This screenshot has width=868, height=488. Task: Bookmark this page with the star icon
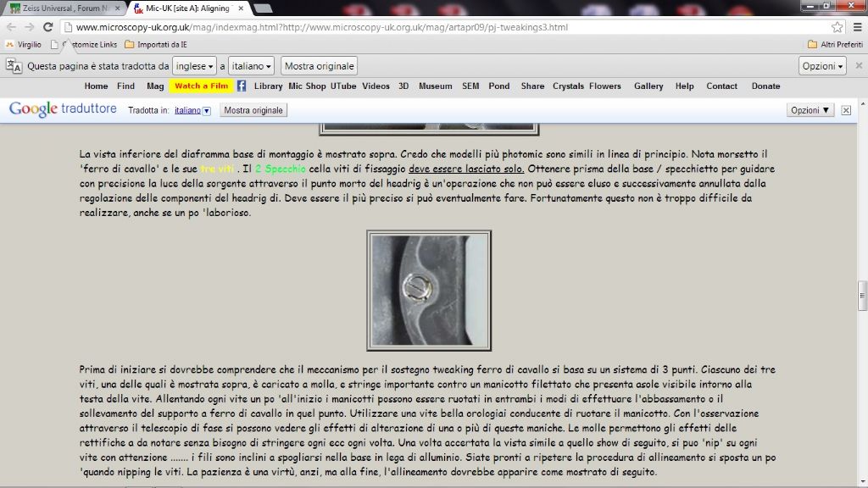click(x=837, y=27)
